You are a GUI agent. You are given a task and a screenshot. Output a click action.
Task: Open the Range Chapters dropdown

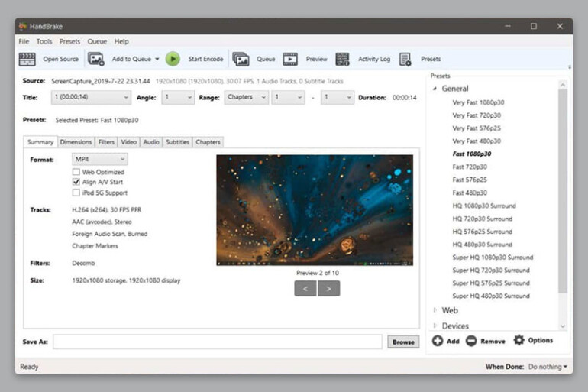pyautogui.click(x=247, y=97)
